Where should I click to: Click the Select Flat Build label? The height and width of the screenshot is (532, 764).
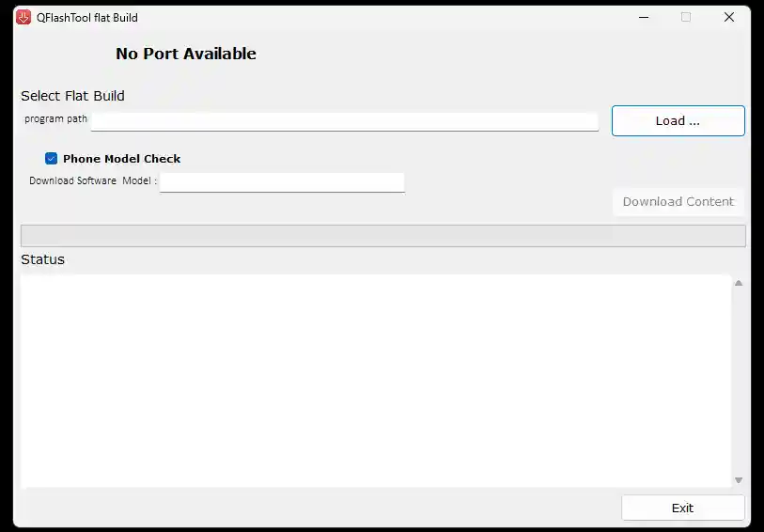(72, 96)
